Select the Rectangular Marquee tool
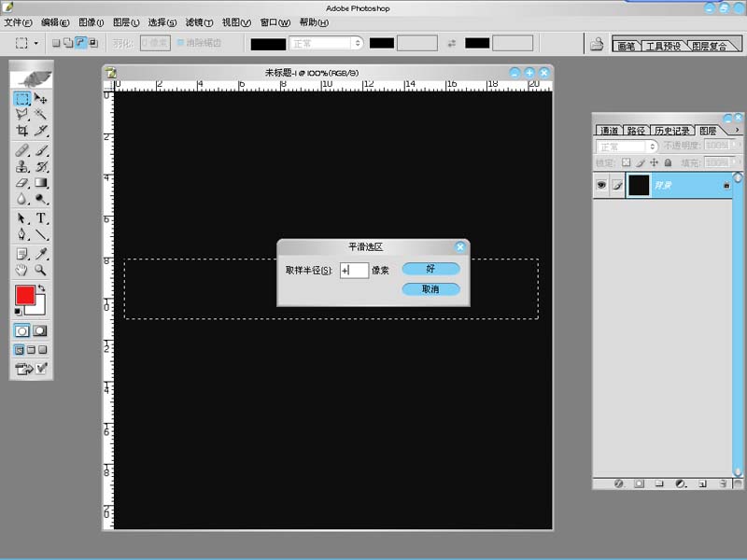The width and height of the screenshot is (747, 560). point(21,98)
